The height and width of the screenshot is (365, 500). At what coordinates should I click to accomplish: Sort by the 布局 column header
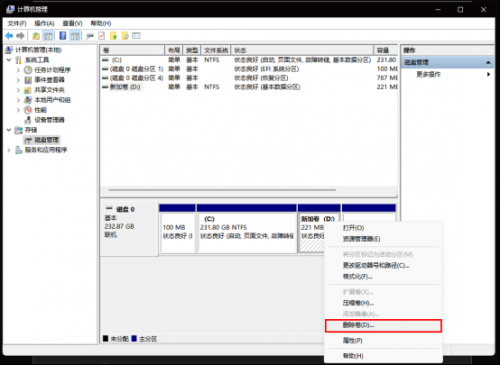[174, 50]
